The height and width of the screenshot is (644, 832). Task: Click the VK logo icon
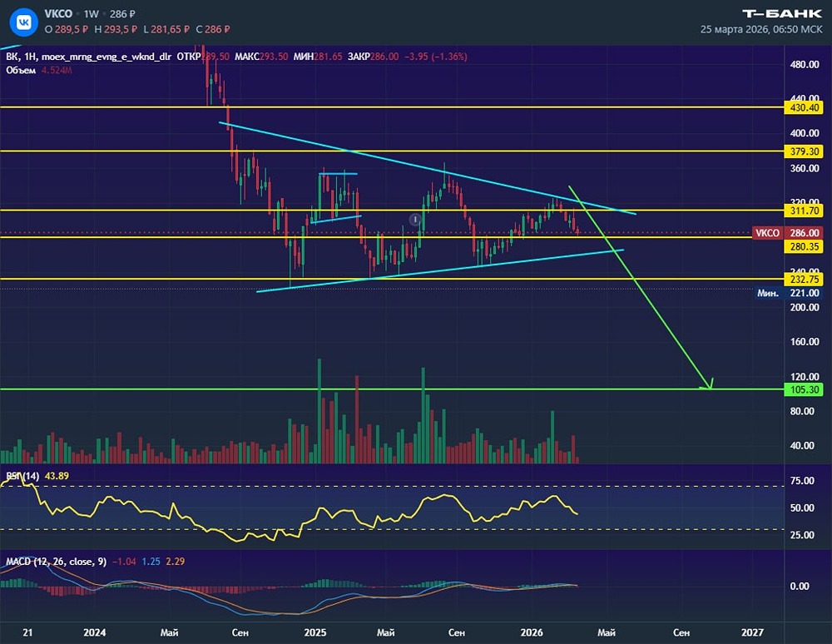[24, 22]
